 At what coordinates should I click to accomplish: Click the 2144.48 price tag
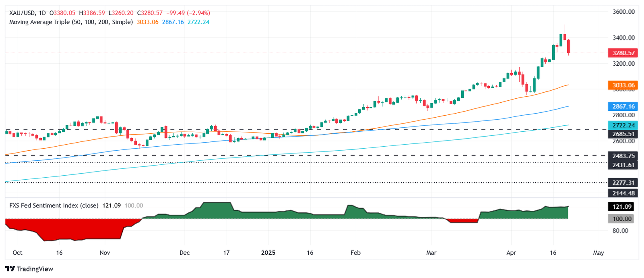(x=623, y=193)
